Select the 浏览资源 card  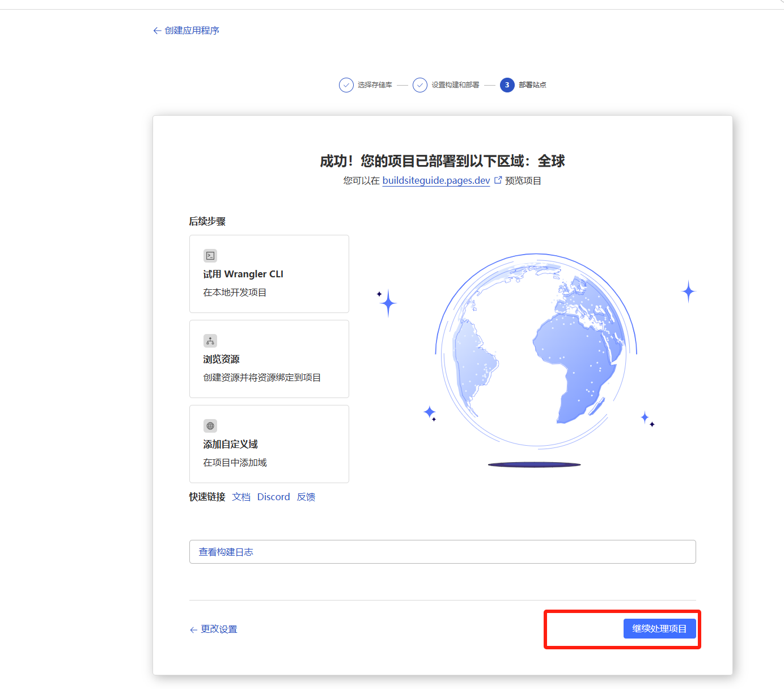click(x=269, y=358)
